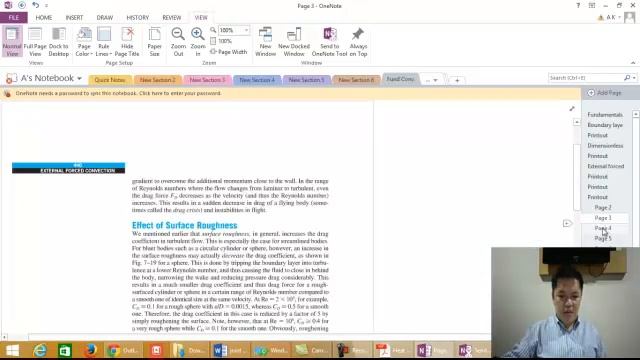Click the Effect of Surface Roughness heading
This screenshot has width=640, height=360.
click(184, 225)
